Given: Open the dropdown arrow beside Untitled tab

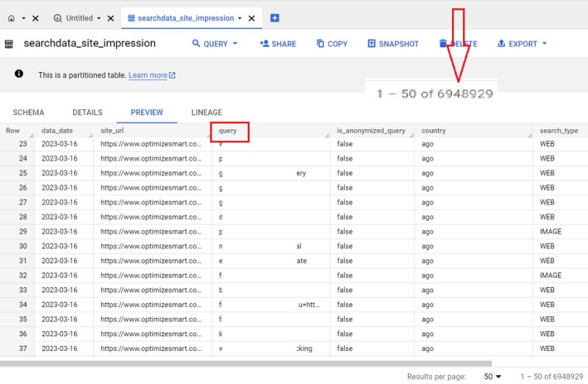Looking at the screenshot, I should 99,18.
